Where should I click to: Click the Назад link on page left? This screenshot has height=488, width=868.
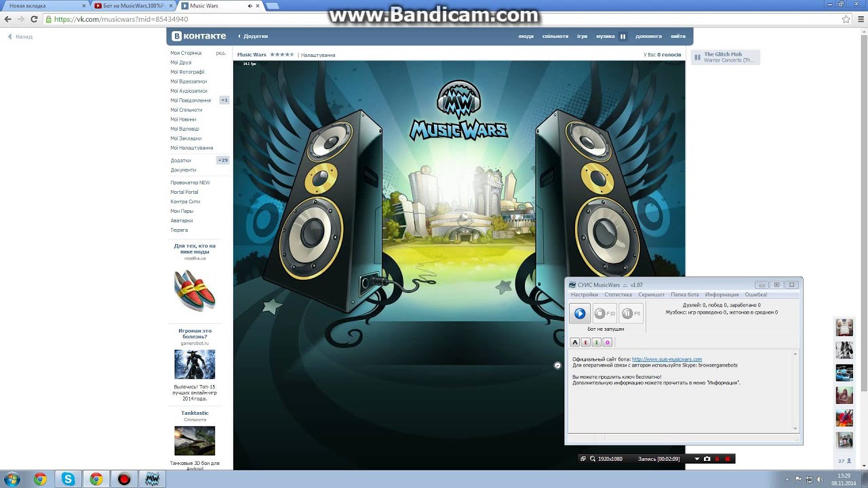point(20,37)
